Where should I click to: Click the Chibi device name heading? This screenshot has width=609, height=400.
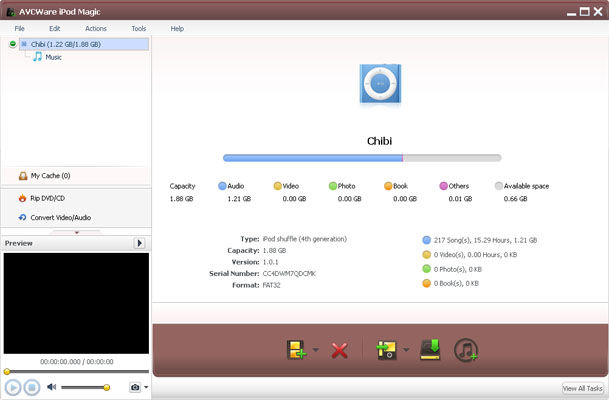[x=379, y=141]
